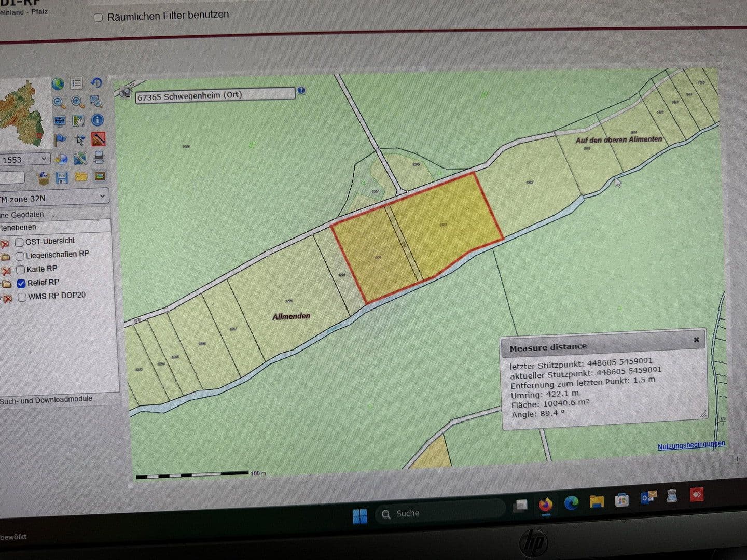Open the yellow folder load icon
Image resolution: width=747 pixels, height=560 pixels.
click(x=80, y=177)
